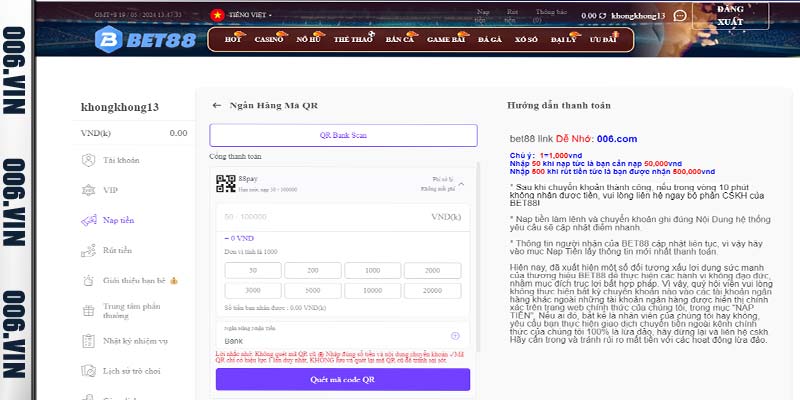This screenshot has height=400, width=800.
Task: Click the payment panel vertical scrollbar
Action: 479,258
